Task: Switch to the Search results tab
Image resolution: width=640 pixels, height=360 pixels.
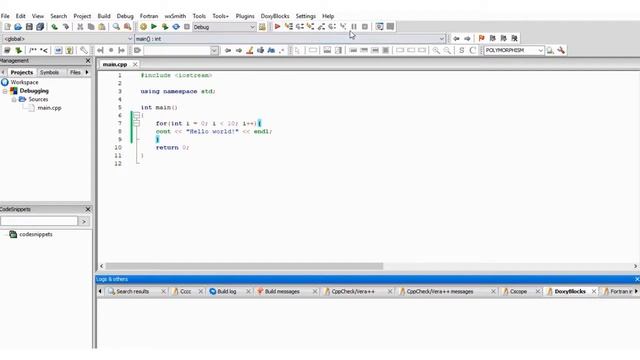Action: (x=132, y=291)
